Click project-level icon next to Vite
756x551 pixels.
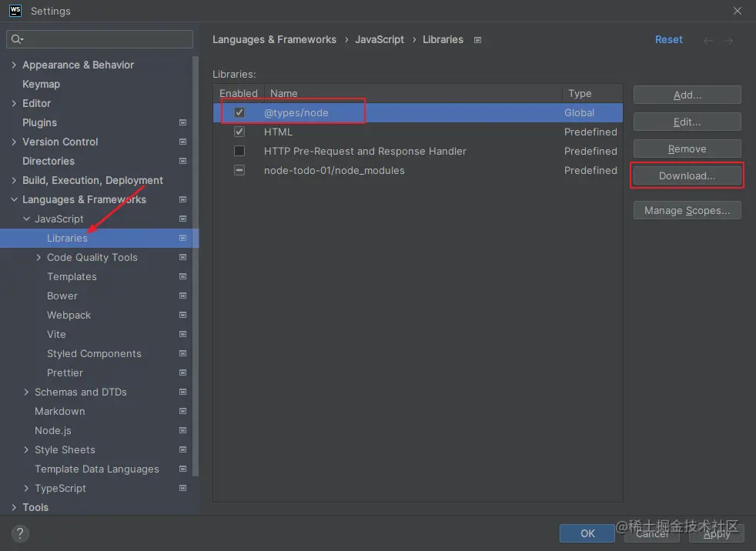pos(182,334)
